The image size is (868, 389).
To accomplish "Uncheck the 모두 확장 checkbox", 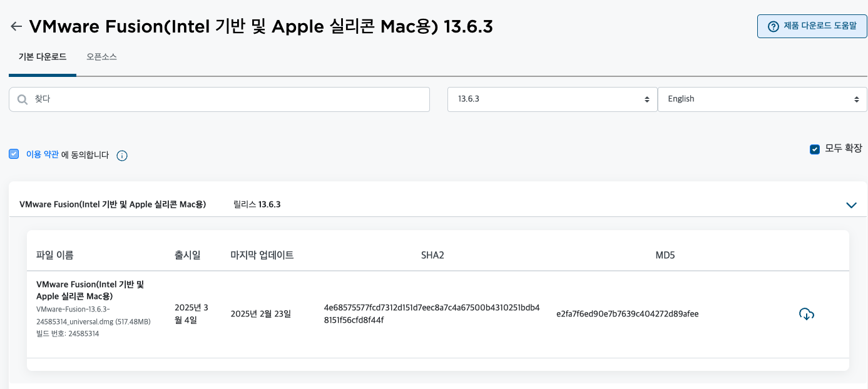I will pyautogui.click(x=815, y=149).
